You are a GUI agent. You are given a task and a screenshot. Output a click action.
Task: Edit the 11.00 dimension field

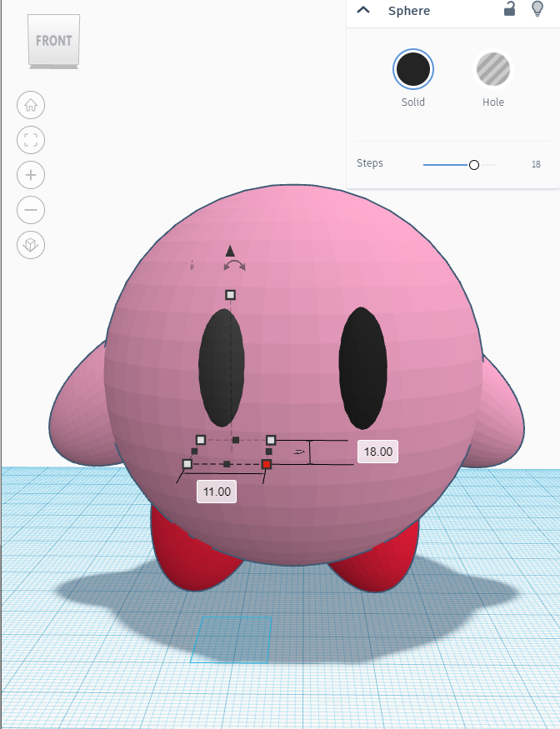click(x=217, y=492)
